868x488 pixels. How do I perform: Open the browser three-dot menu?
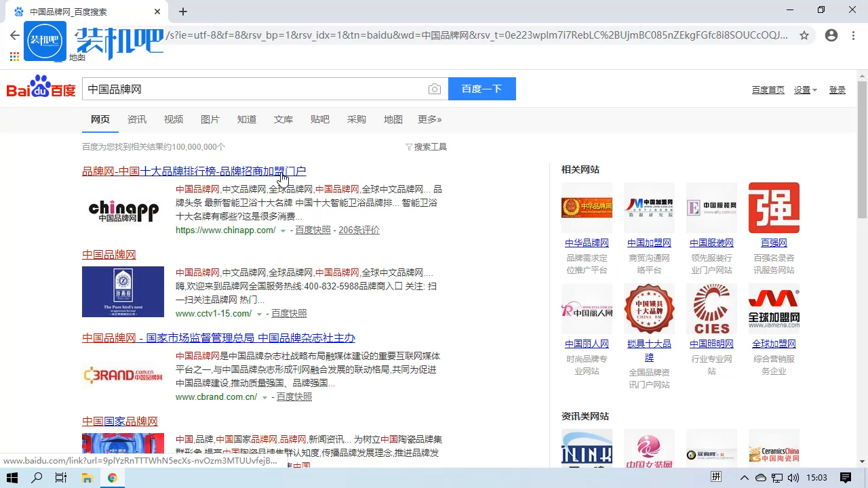(853, 35)
